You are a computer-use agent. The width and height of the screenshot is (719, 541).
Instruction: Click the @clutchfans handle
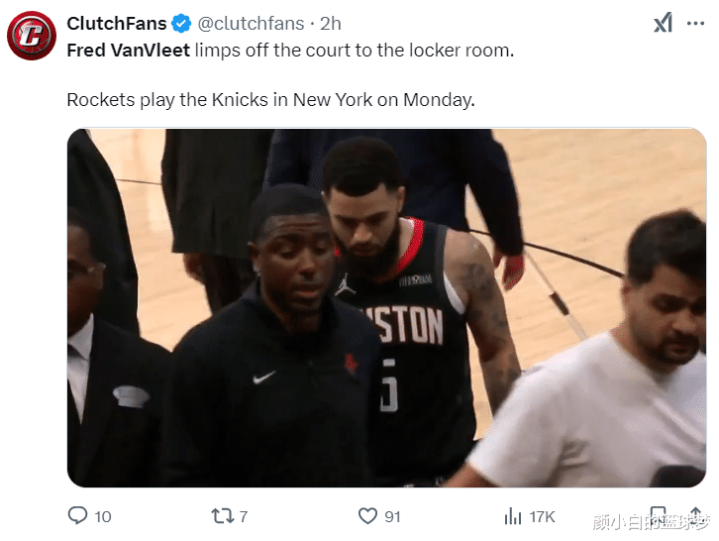[251, 23]
